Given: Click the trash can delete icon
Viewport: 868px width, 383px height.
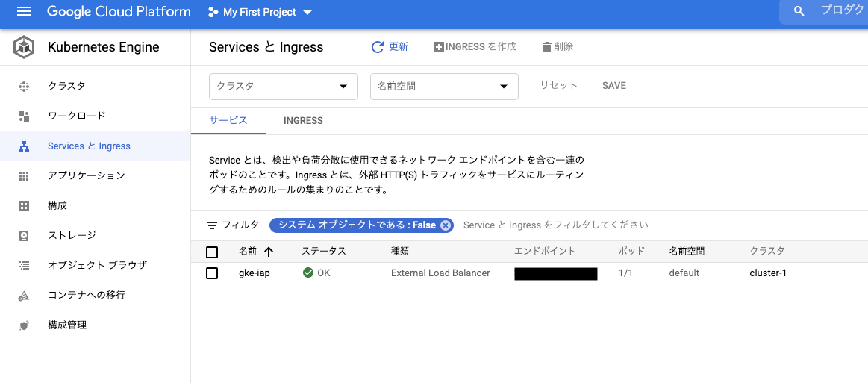Looking at the screenshot, I should [x=546, y=47].
